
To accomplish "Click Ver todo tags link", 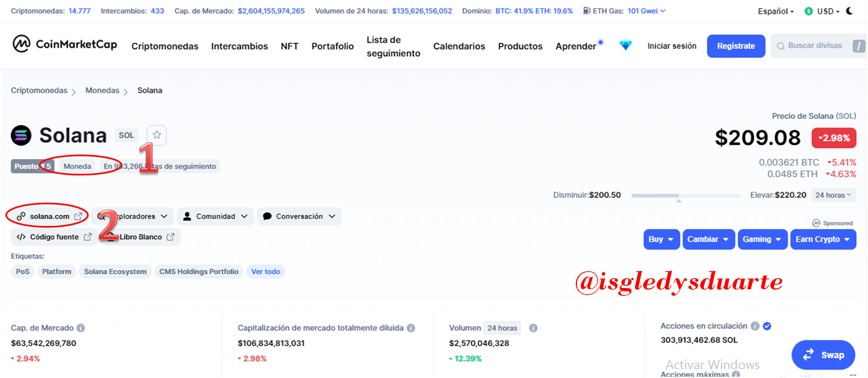I will [266, 272].
